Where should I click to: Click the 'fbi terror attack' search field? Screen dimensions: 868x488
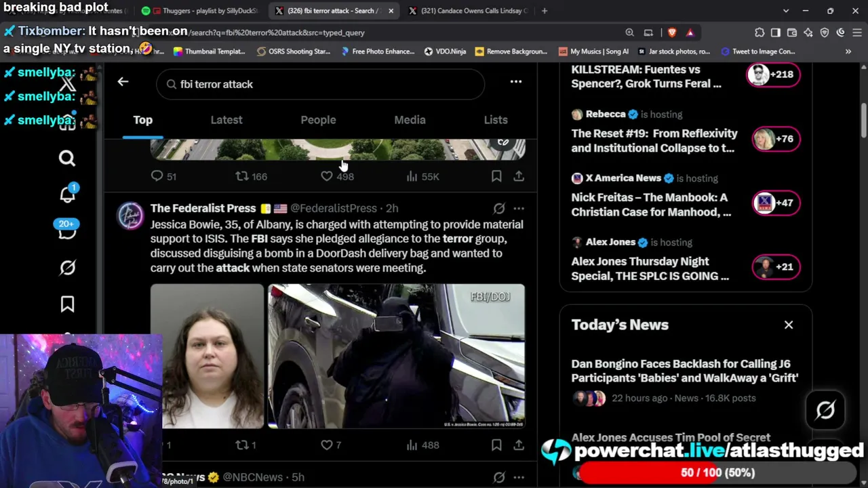point(320,84)
